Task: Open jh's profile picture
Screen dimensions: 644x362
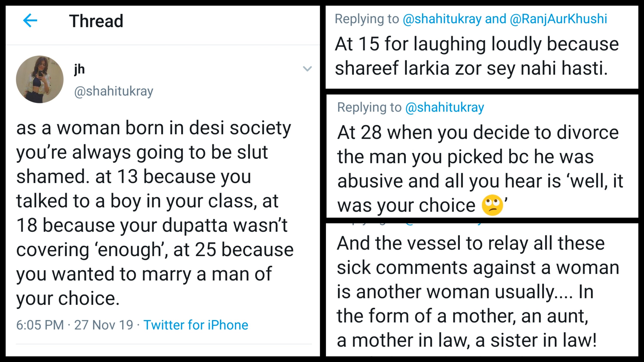Action: point(40,79)
